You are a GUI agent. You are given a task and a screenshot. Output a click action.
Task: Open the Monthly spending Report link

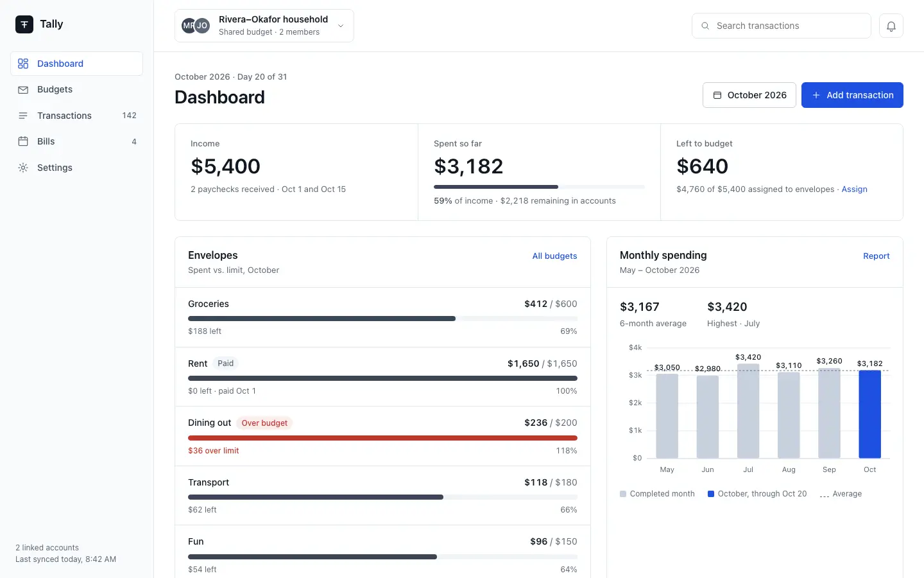876,256
